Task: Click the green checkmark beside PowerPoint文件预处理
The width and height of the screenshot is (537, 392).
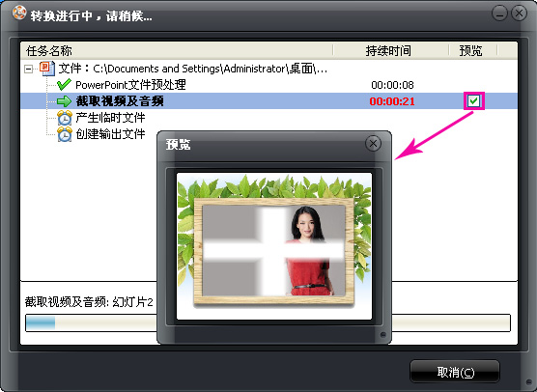Action: click(x=64, y=85)
